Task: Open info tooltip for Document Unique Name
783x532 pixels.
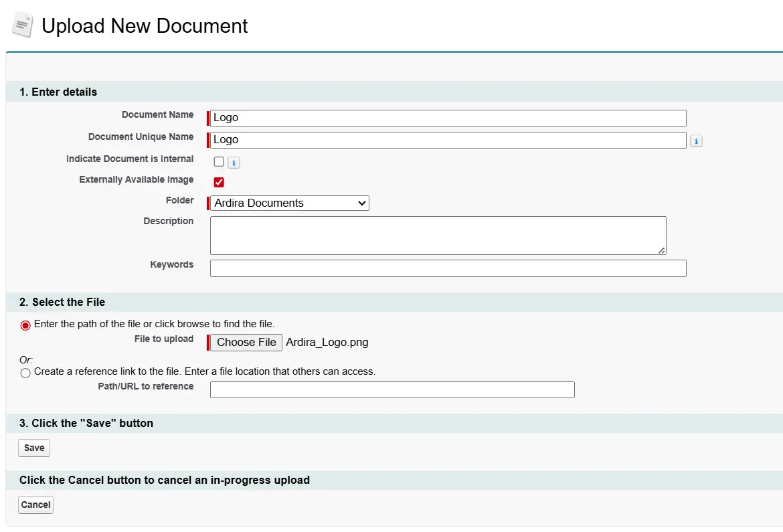Action: [695, 141]
